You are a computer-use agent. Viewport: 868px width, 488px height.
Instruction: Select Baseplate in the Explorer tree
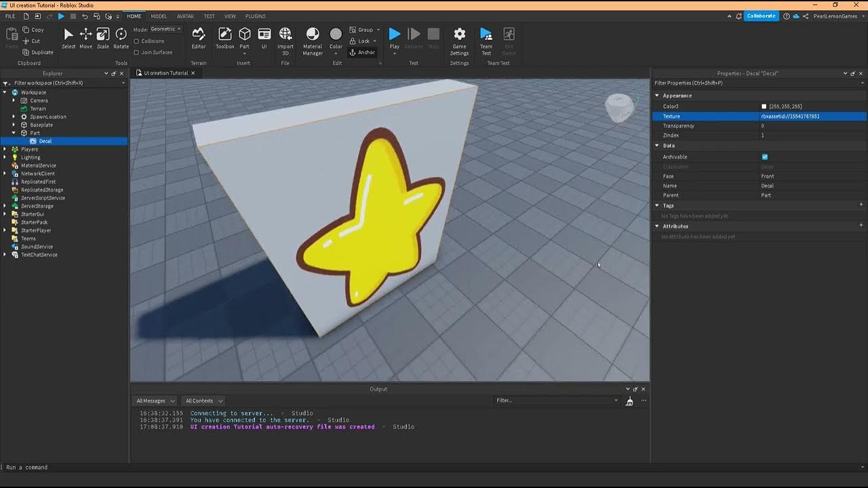(41, 125)
